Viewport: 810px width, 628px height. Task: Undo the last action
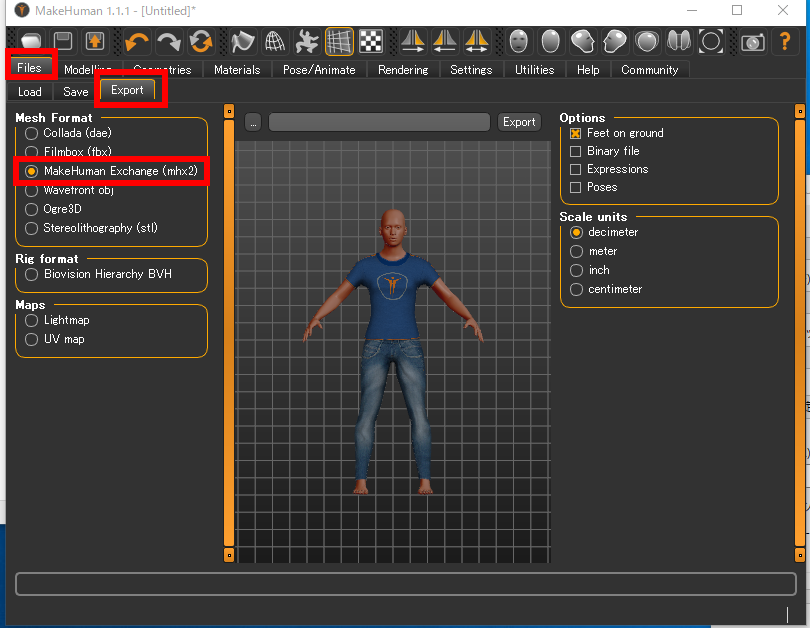[137, 41]
